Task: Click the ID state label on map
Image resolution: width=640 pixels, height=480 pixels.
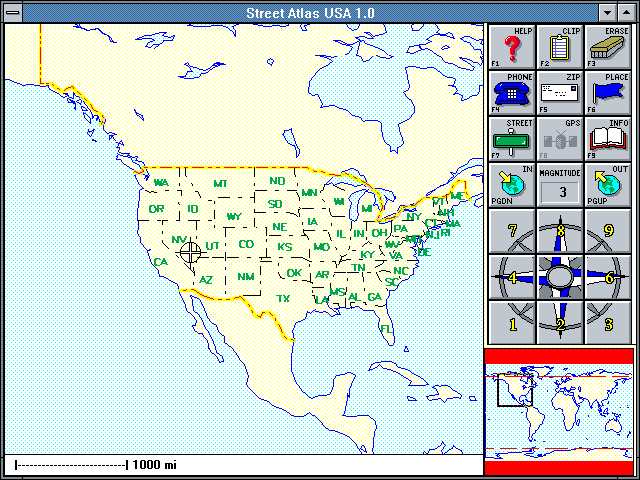Action: click(193, 209)
